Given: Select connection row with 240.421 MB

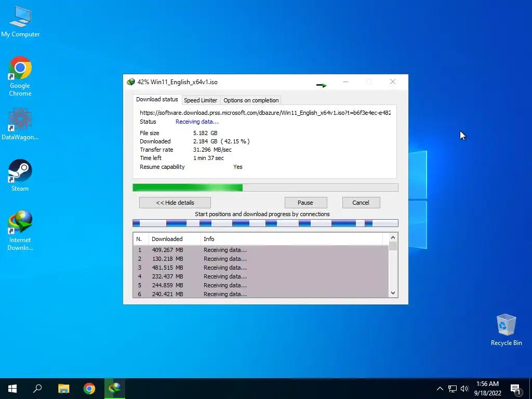Looking at the screenshot, I should (261, 294).
